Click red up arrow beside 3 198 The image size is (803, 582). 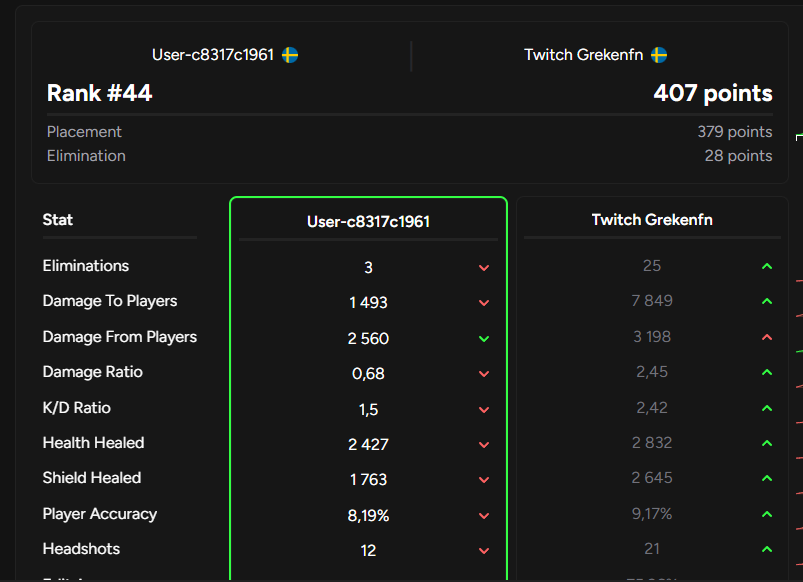pos(767,337)
